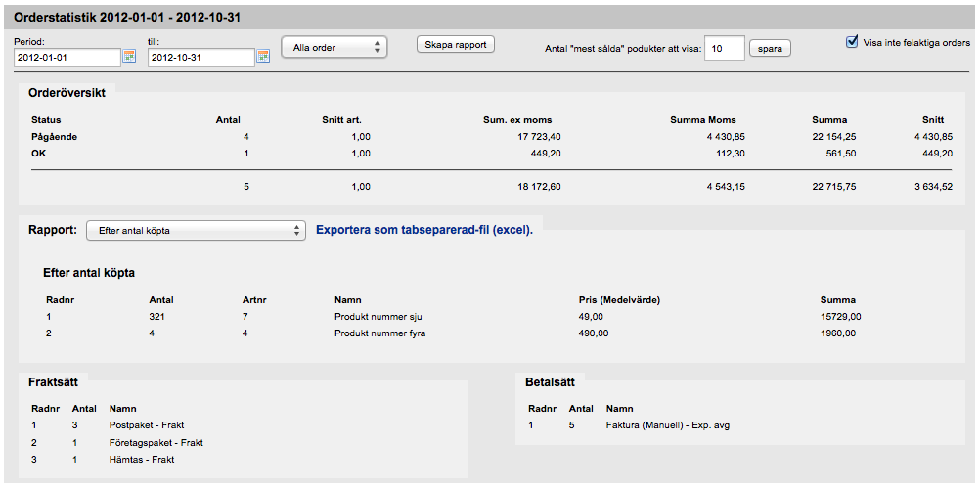Click 'Hämtas - Frakt' shipping entry
The image size is (980, 489).
[x=142, y=459]
